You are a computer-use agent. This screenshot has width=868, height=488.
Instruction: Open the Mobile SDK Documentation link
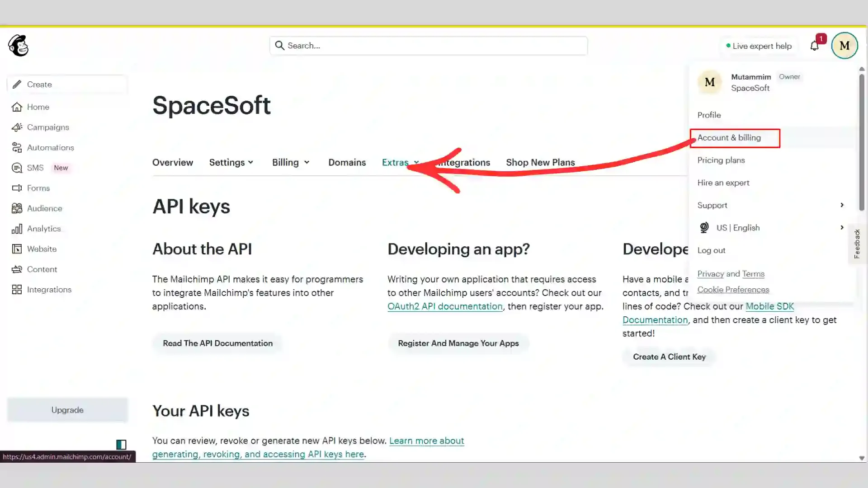pyautogui.click(x=769, y=306)
